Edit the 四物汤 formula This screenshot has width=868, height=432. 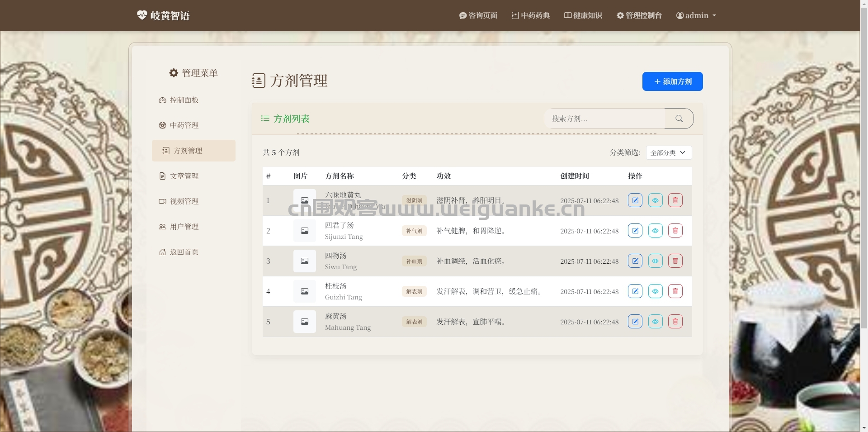635,261
